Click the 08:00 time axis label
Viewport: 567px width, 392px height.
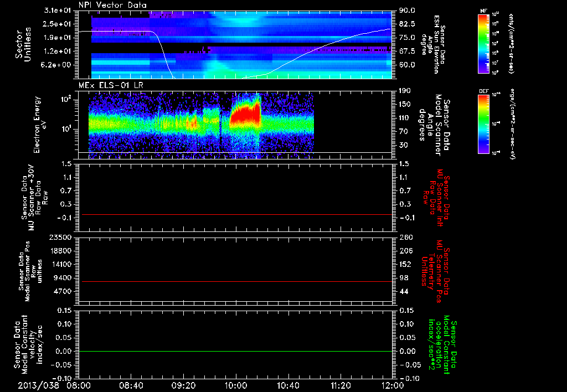click(x=79, y=385)
